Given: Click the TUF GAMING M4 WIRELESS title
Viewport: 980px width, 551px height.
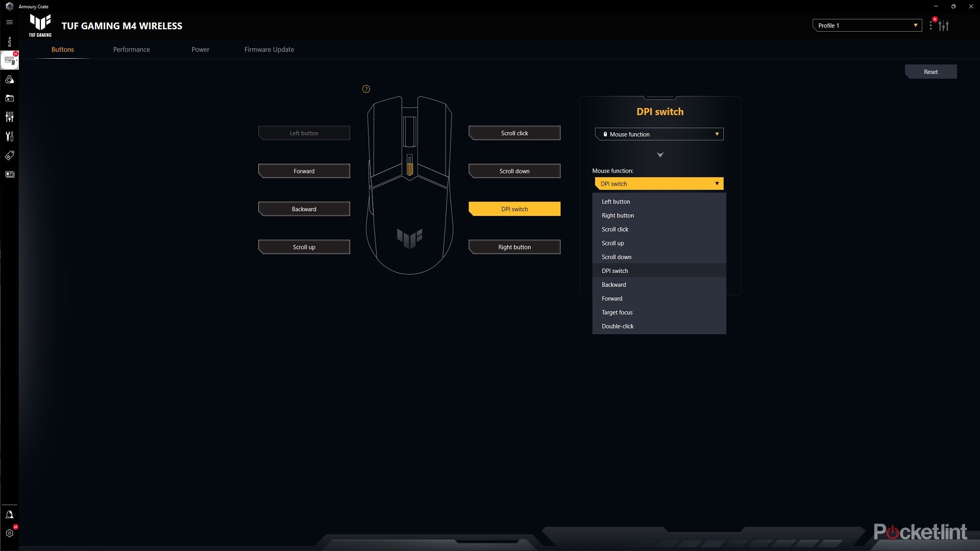Looking at the screenshot, I should click(122, 26).
